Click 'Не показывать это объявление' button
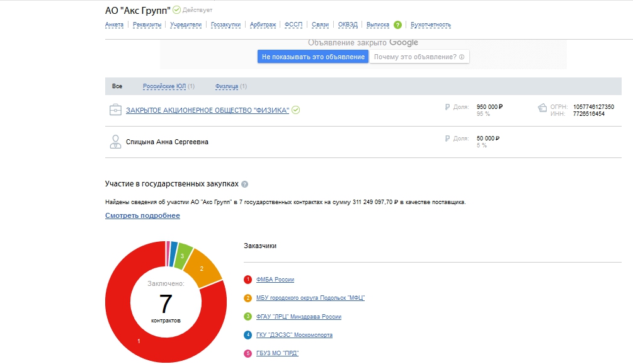The image size is (633, 364). coord(313,57)
